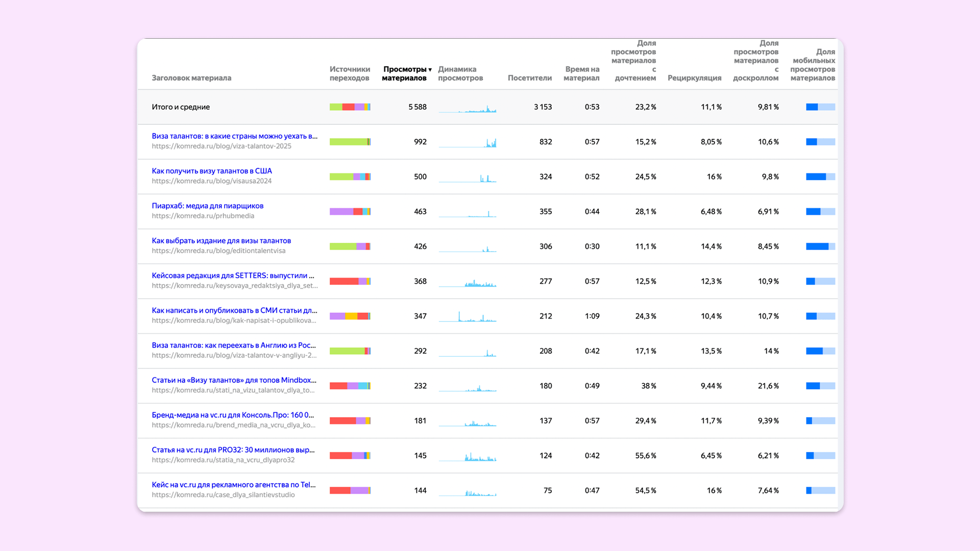980x551 pixels.
Task: Open 'Статья на vc.ru для PRO32' link
Action: [x=233, y=450]
